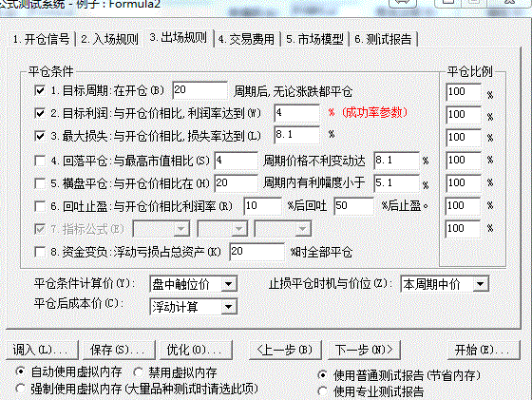This screenshot has height=400, width=532.
Task: Open the 5.市场模型 tab
Action: coord(314,39)
